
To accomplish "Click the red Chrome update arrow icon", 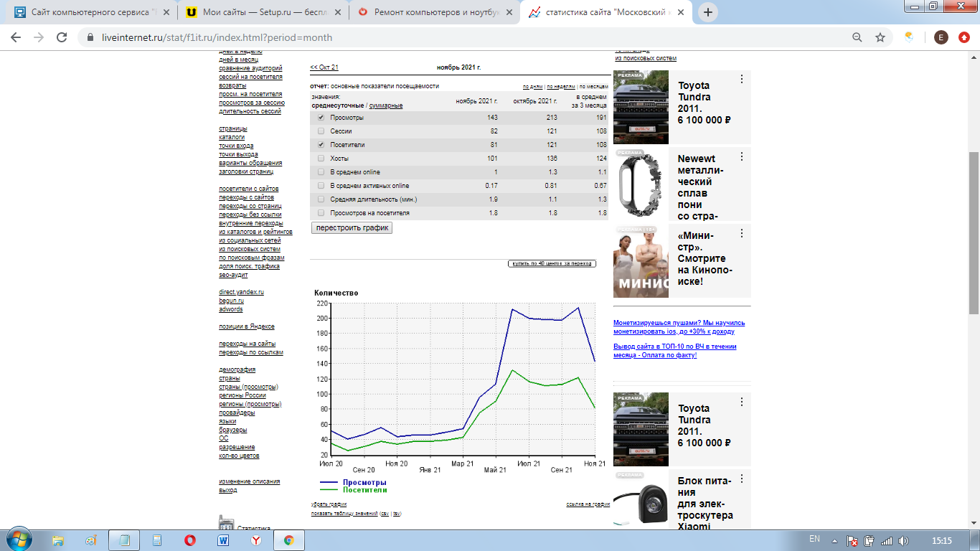I will [964, 37].
